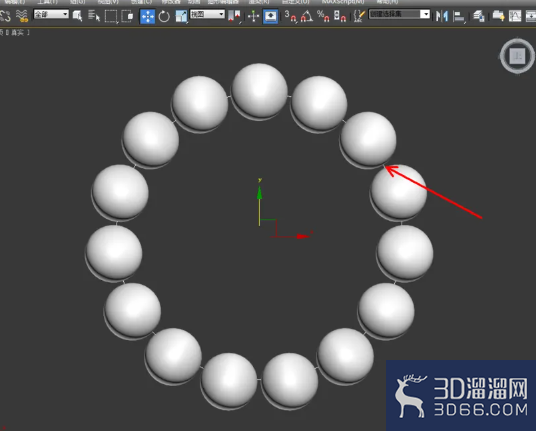Screen dimensions: 536x431
Task: Pick the Rectangular Selection Region tool
Action: click(111, 16)
